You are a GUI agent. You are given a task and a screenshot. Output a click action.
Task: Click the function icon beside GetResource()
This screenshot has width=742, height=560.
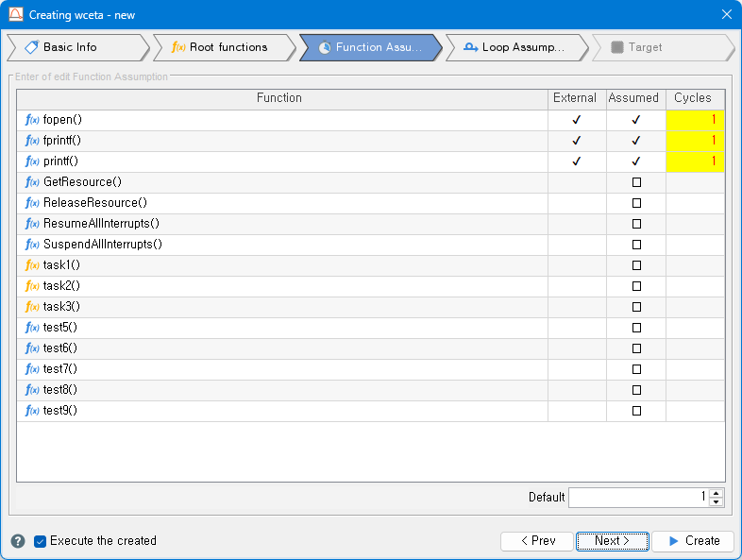[31, 182]
